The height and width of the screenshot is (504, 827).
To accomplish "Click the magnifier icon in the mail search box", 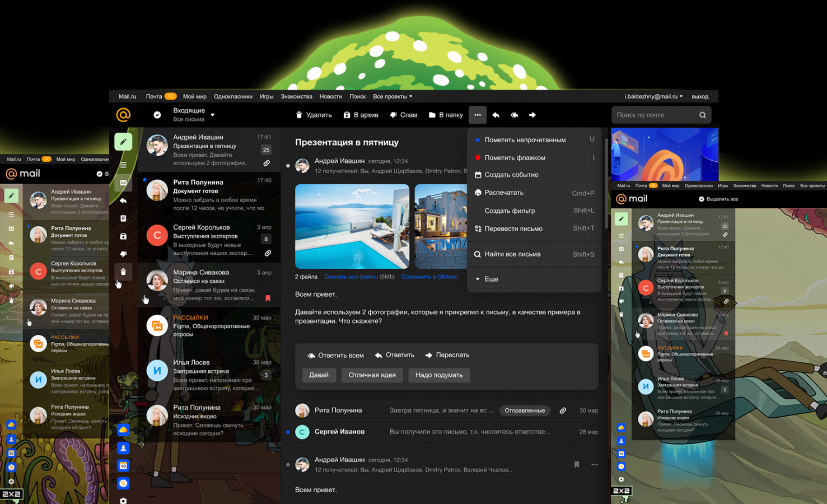I will point(703,115).
